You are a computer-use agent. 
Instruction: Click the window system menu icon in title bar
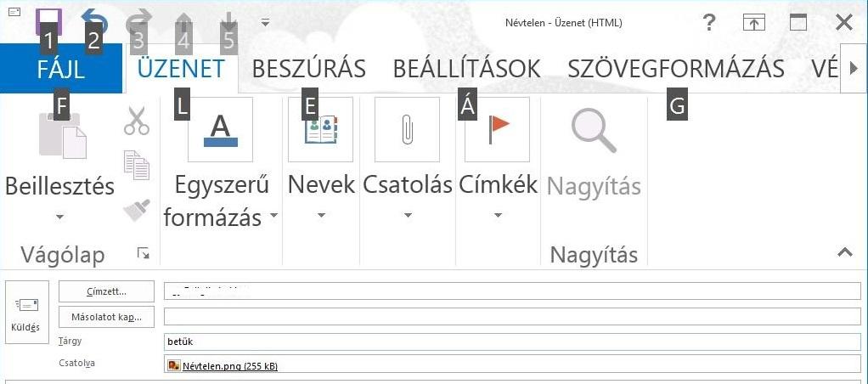click(16, 11)
